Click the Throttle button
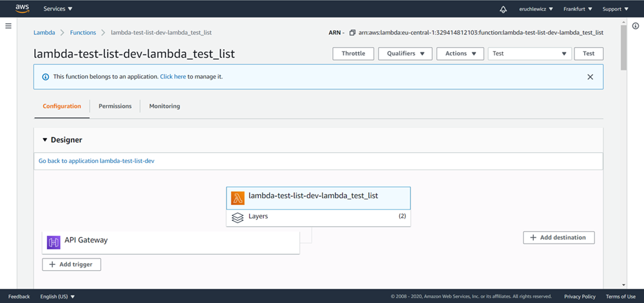The height and width of the screenshot is (303, 644). pyautogui.click(x=353, y=54)
